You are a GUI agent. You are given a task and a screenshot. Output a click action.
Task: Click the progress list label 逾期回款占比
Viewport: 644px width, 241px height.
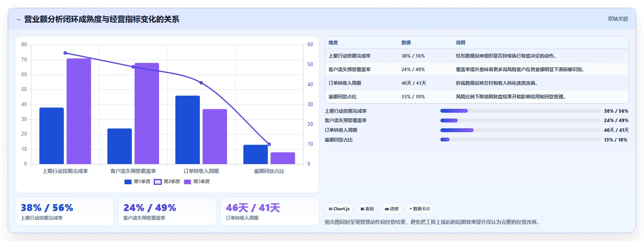click(x=339, y=140)
